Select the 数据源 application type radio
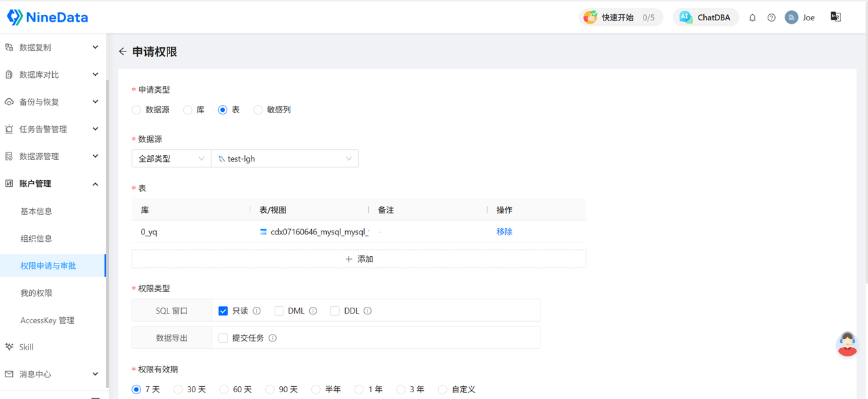868x399 pixels. click(x=136, y=110)
